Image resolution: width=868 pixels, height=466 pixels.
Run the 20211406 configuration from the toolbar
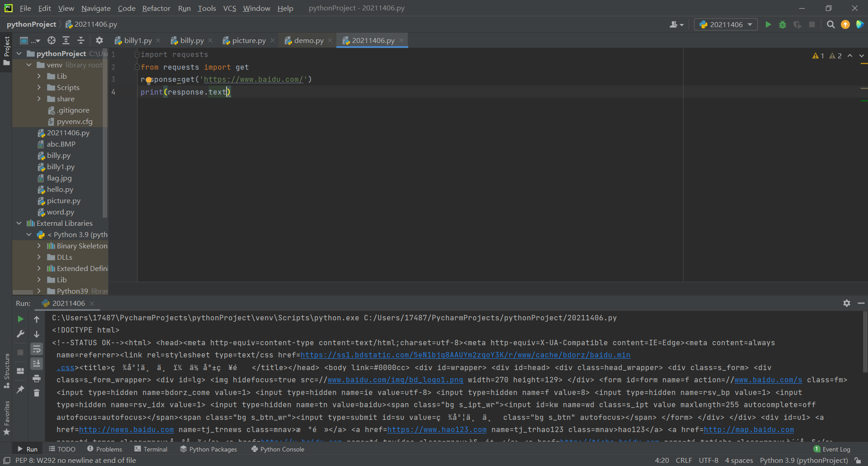point(768,24)
